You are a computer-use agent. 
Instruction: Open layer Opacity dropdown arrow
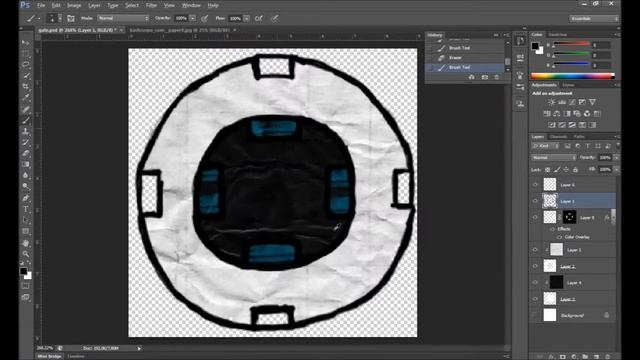click(616, 158)
